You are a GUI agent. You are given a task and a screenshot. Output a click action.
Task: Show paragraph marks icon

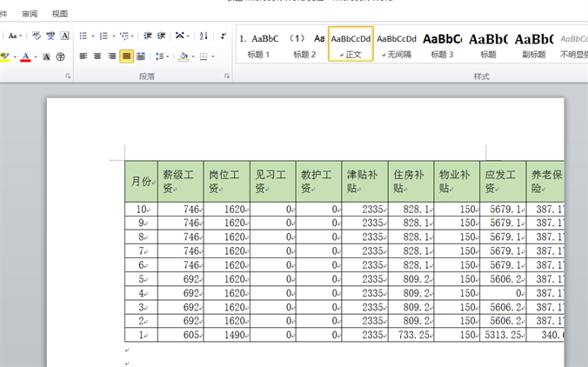pos(223,36)
